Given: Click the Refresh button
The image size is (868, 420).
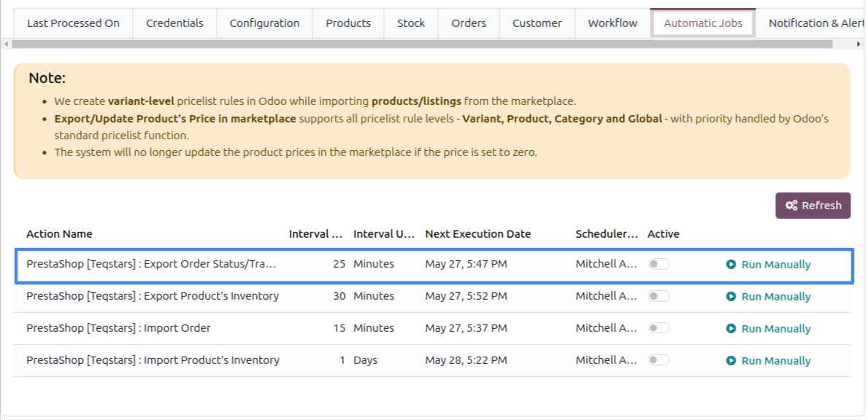Looking at the screenshot, I should tap(813, 206).
